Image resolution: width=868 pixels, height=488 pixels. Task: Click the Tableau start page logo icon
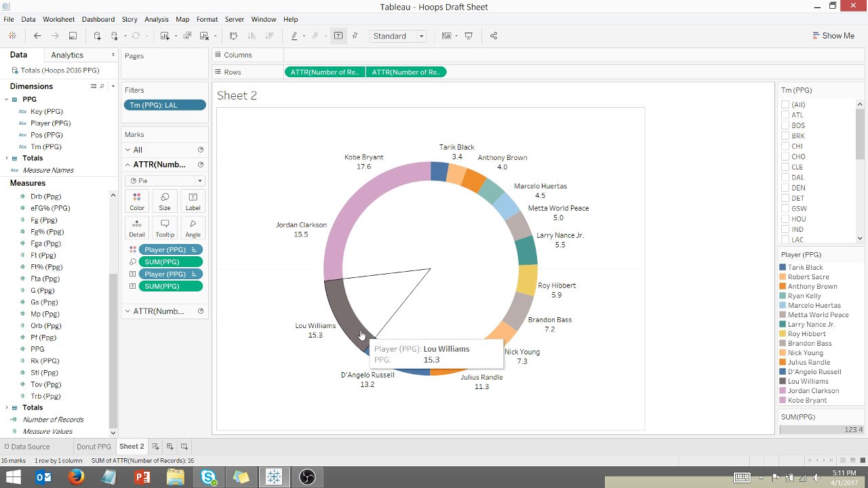(x=12, y=36)
